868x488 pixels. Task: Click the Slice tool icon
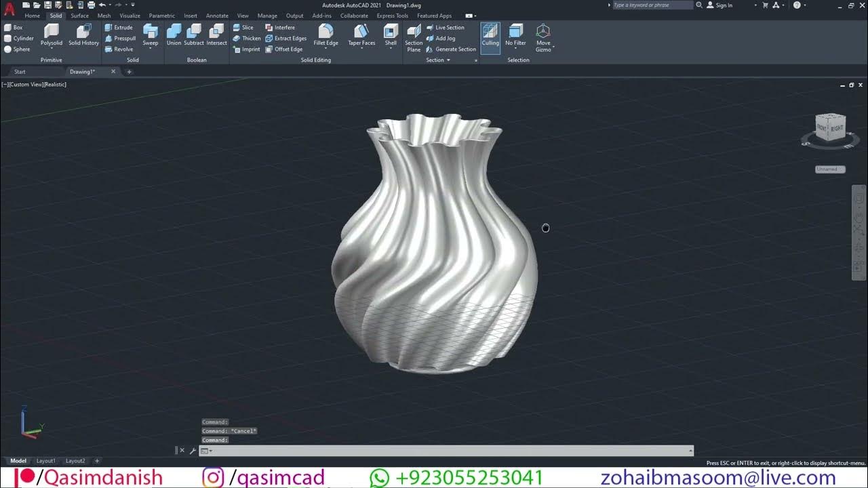pyautogui.click(x=237, y=28)
